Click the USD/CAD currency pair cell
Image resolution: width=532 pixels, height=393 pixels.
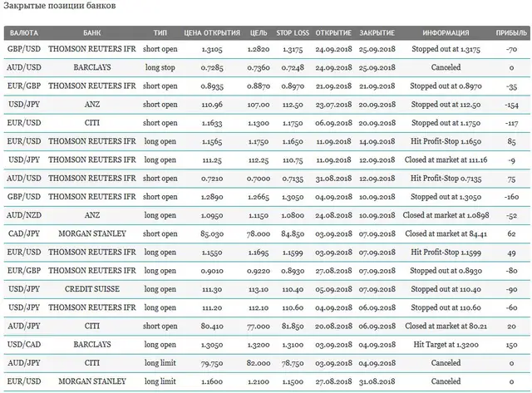pyautogui.click(x=24, y=345)
